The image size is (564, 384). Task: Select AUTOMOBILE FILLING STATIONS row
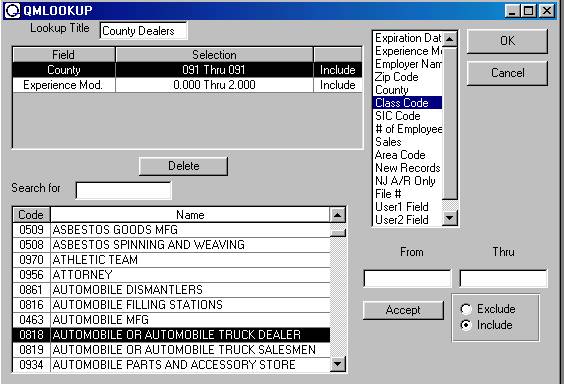(171, 305)
